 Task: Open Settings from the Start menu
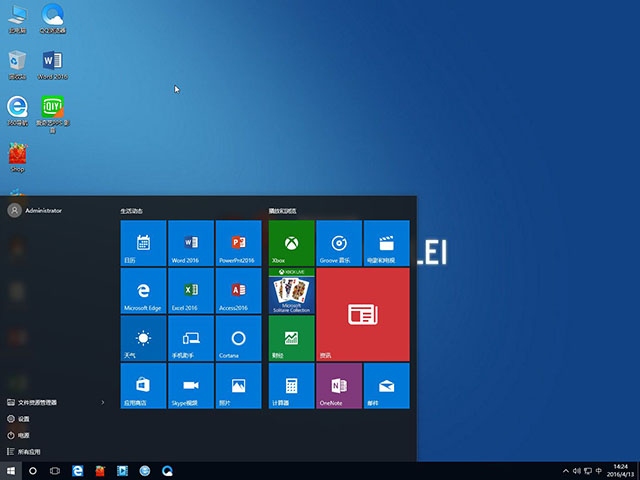point(23,419)
